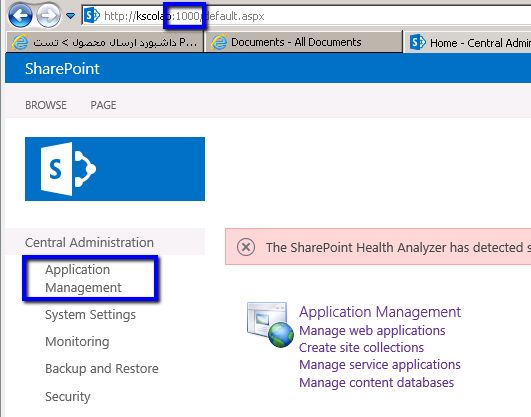The image size is (531, 417).
Task: Open Security in the left nav
Action: (x=68, y=396)
